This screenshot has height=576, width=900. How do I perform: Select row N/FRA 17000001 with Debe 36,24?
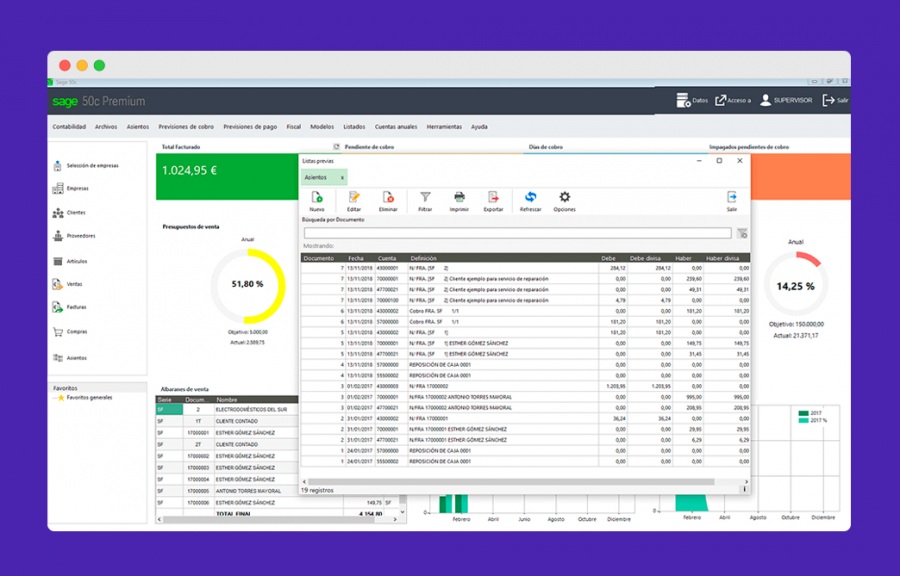(525, 418)
